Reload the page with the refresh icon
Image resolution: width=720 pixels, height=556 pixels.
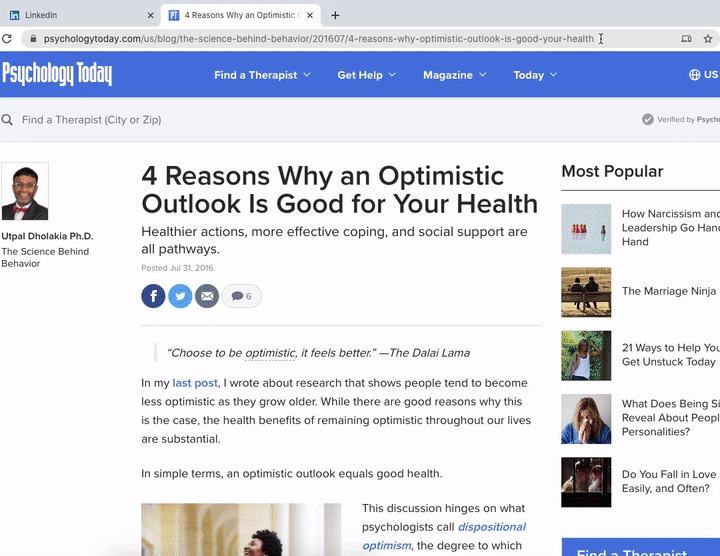tap(8, 39)
